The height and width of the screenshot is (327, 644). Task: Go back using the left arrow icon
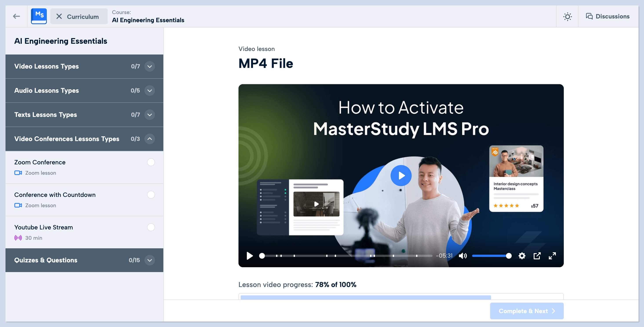click(x=16, y=16)
